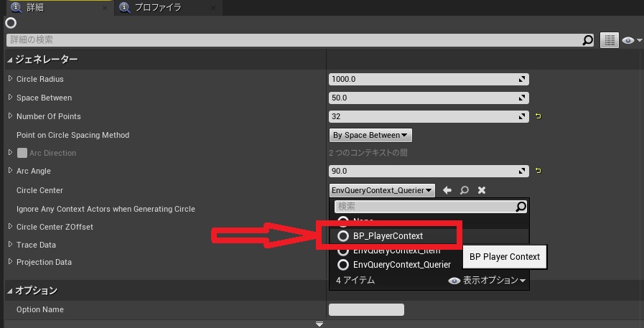
Task: Expand the Circle Center ZOffset property
Action: [11, 226]
